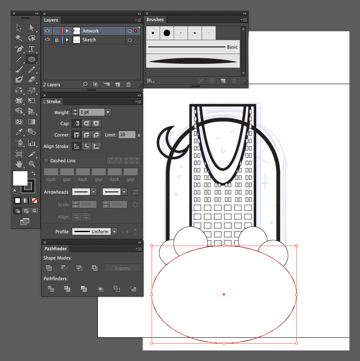Select the Pencil tool
Viewport: 360px width, 361px height.
[32, 69]
